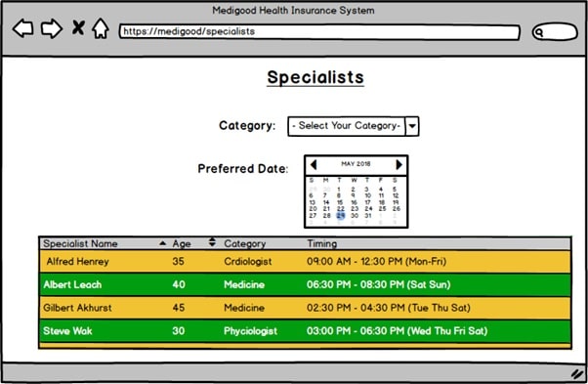Screen dimensions: 588x384
Task: Click the browser forward arrow
Action: tap(52, 28)
